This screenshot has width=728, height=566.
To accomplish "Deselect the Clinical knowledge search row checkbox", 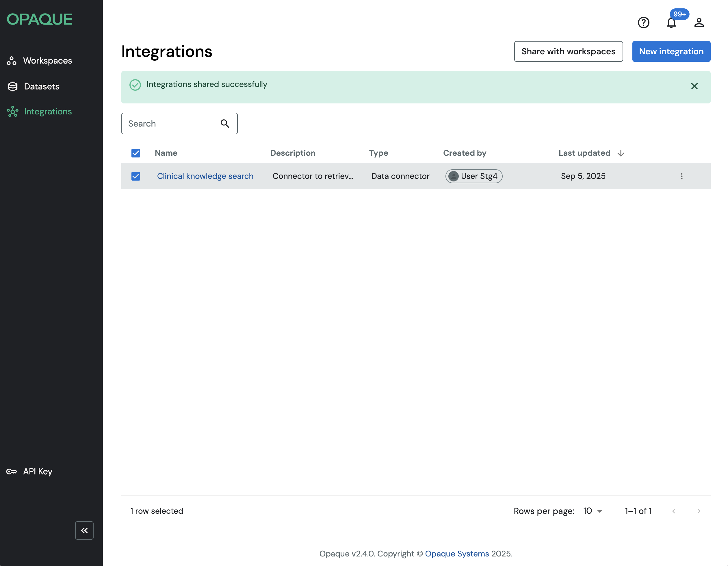I will pyautogui.click(x=136, y=176).
